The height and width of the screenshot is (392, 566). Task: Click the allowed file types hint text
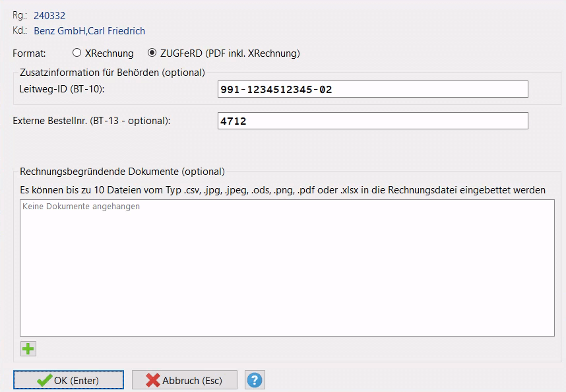pyautogui.click(x=282, y=190)
